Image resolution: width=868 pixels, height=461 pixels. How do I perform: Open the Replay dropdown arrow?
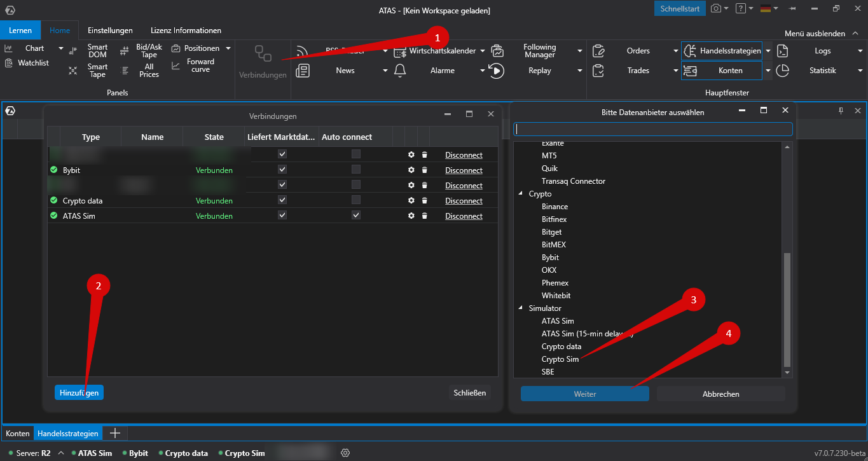click(580, 71)
